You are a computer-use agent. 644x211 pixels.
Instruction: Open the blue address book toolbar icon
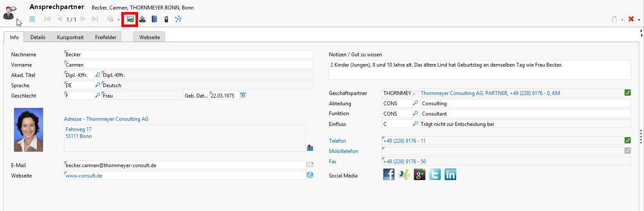coord(154,19)
